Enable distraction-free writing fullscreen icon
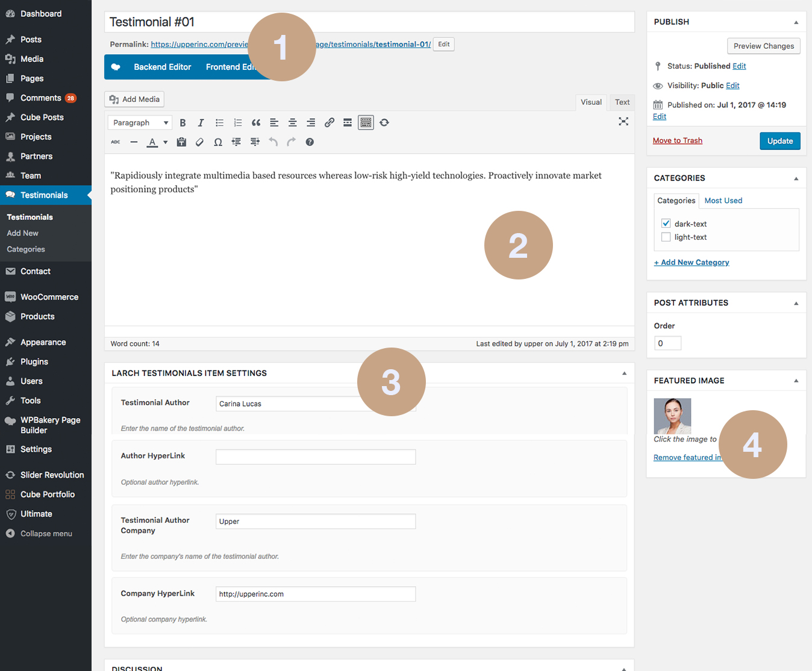The height and width of the screenshot is (671, 812). 623,122
